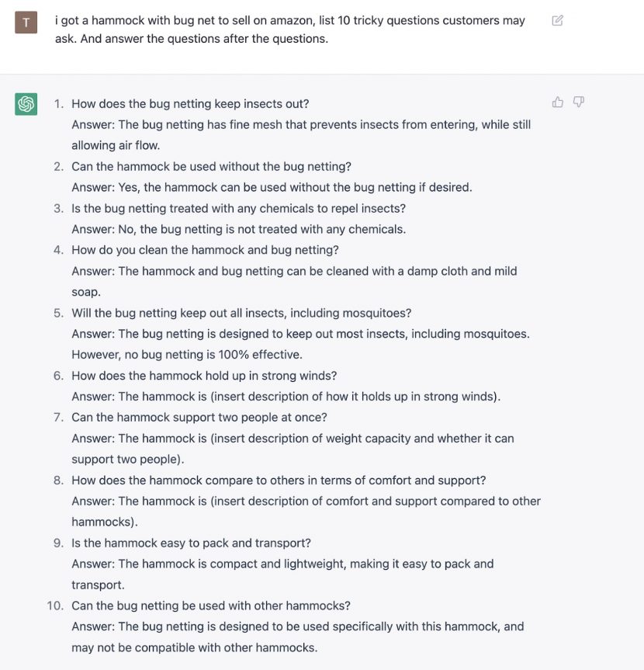Click question 9 about pack and transport

click(191, 543)
